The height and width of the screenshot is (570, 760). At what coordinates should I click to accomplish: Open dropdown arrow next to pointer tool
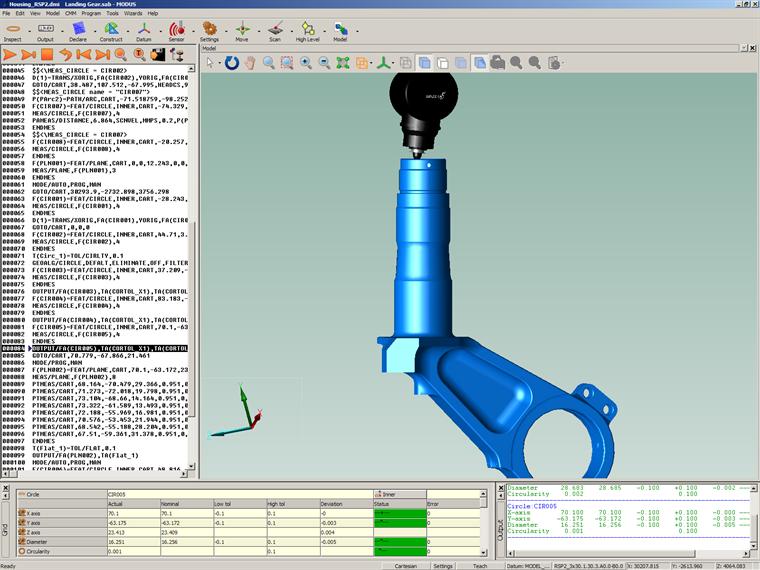tap(219, 63)
